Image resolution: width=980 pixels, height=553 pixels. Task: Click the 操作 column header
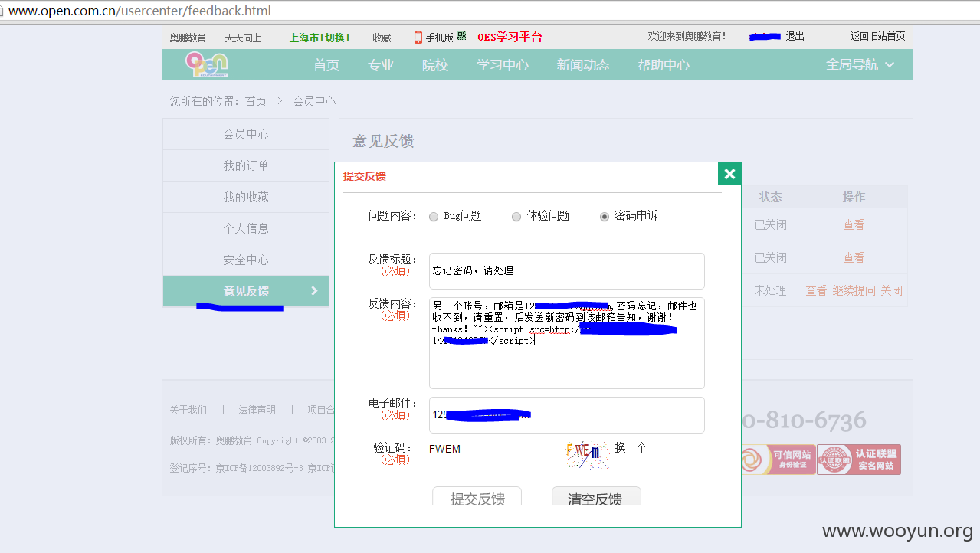(x=854, y=197)
